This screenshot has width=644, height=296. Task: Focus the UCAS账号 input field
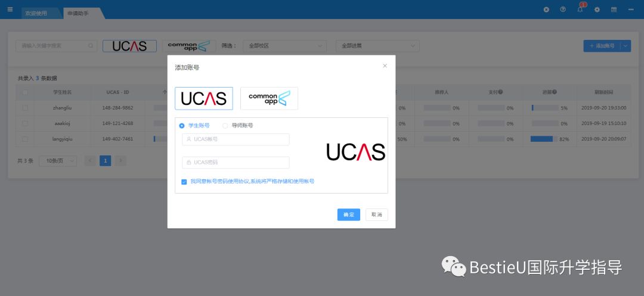click(x=236, y=139)
